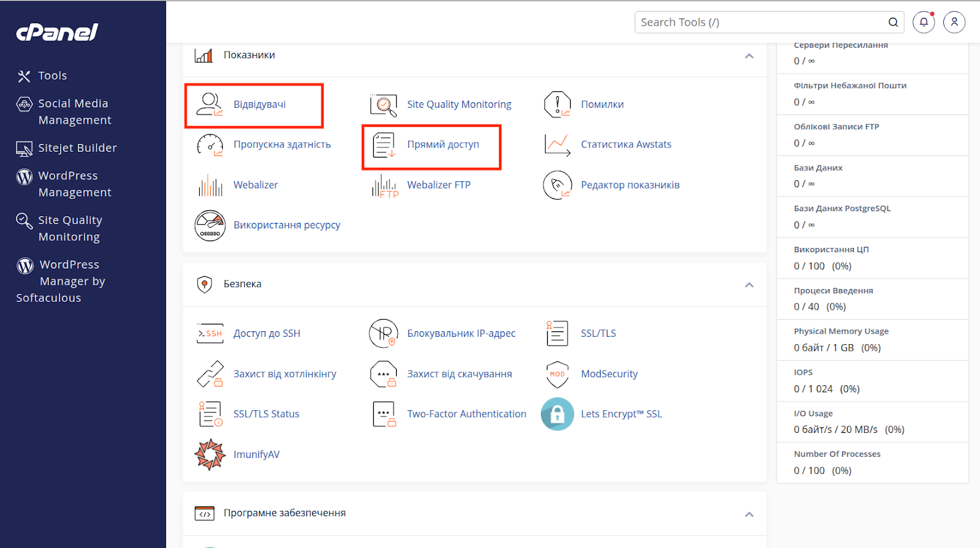Click the Статистика Awstats chart icon
The height and width of the screenshot is (548, 980).
coord(557,145)
